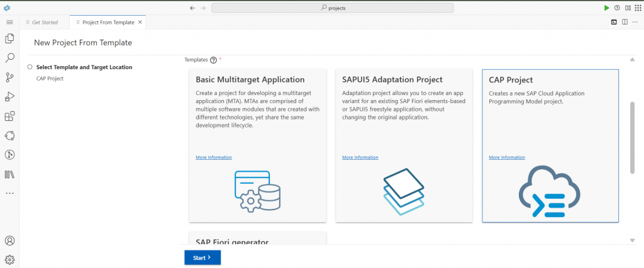Click the green Run play icon

click(607, 8)
